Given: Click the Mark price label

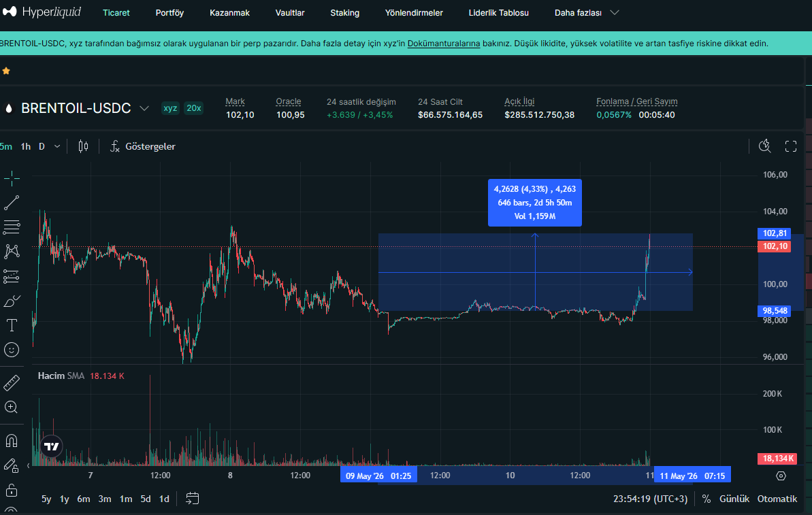Looking at the screenshot, I should pyautogui.click(x=235, y=101).
